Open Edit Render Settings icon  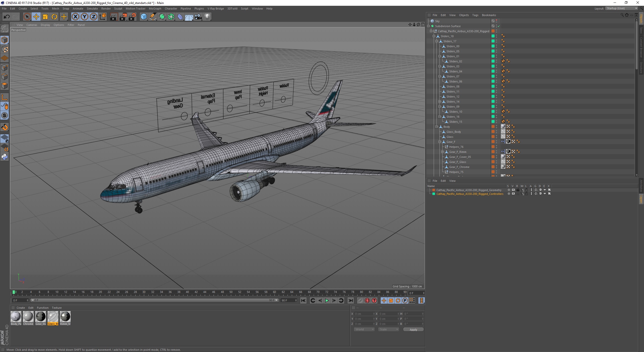[132, 17]
